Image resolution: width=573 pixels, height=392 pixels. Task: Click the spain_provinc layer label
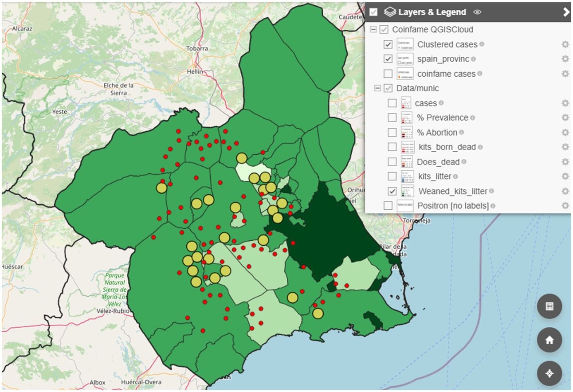[x=443, y=59]
